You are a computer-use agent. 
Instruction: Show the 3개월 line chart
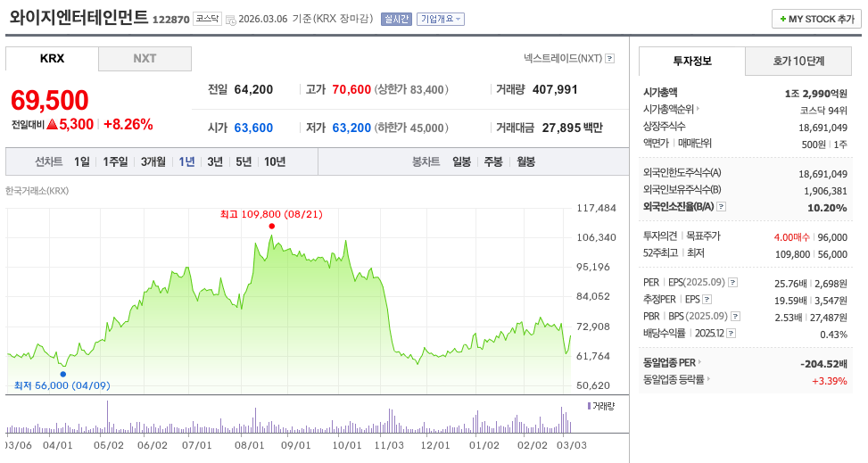153,161
